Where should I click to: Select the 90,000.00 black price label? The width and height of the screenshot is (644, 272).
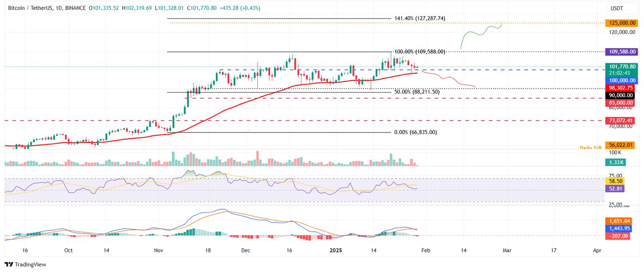click(621, 95)
